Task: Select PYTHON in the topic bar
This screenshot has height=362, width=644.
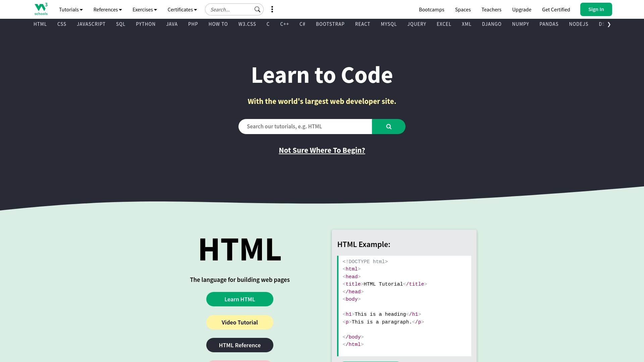Action: point(146,24)
